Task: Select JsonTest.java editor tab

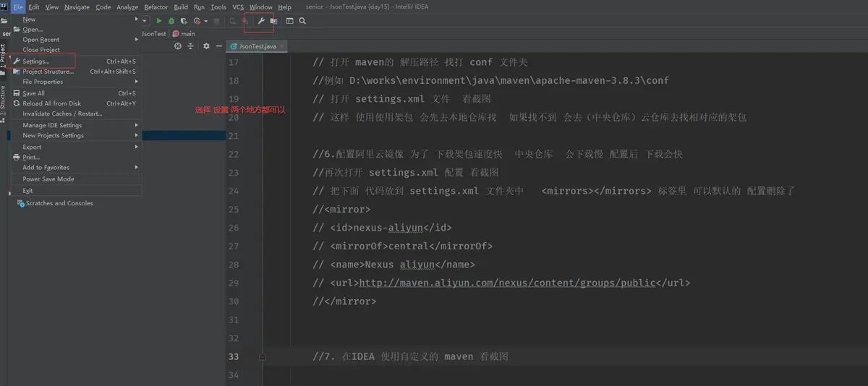Action: tap(258, 46)
